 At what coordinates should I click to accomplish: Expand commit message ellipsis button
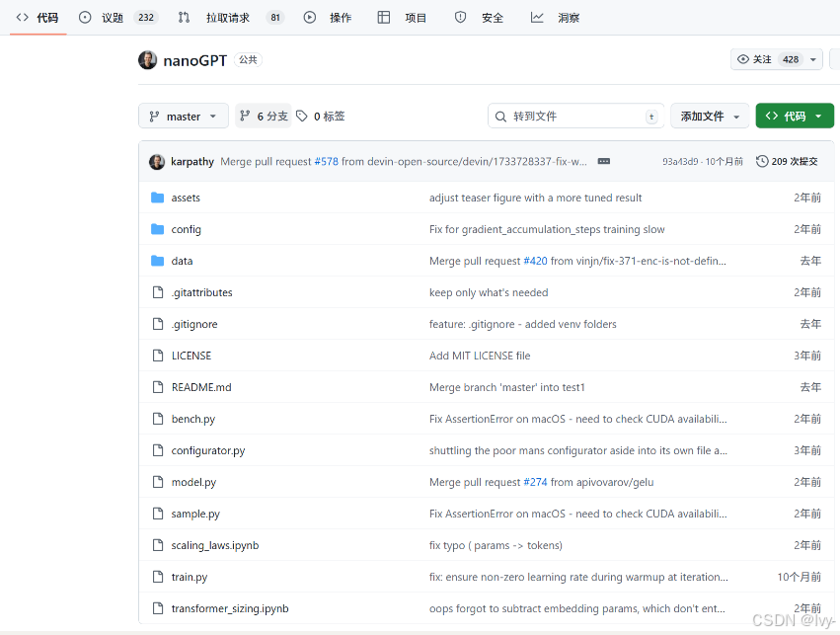coord(604,161)
